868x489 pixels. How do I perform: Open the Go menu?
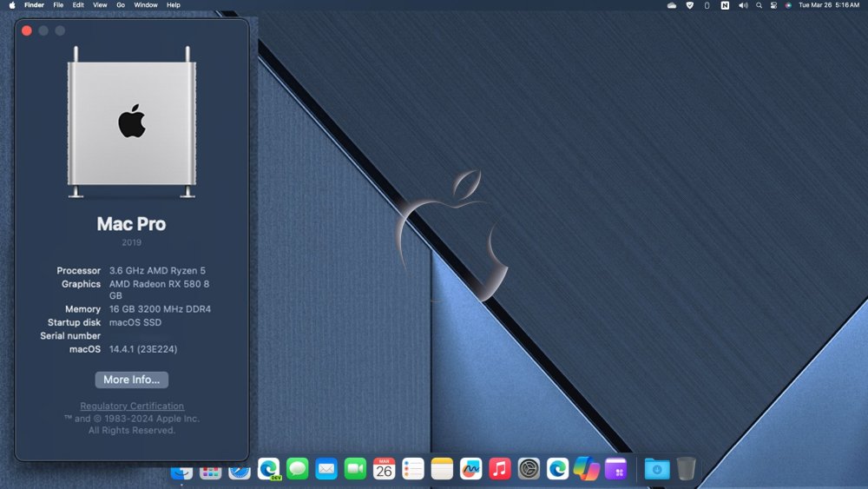pyautogui.click(x=120, y=5)
